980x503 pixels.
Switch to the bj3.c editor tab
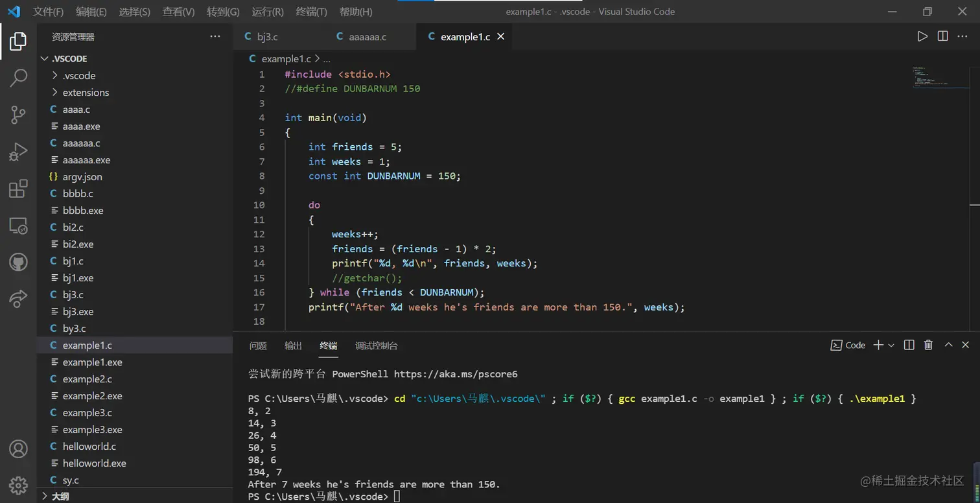click(x=268, y=37)
